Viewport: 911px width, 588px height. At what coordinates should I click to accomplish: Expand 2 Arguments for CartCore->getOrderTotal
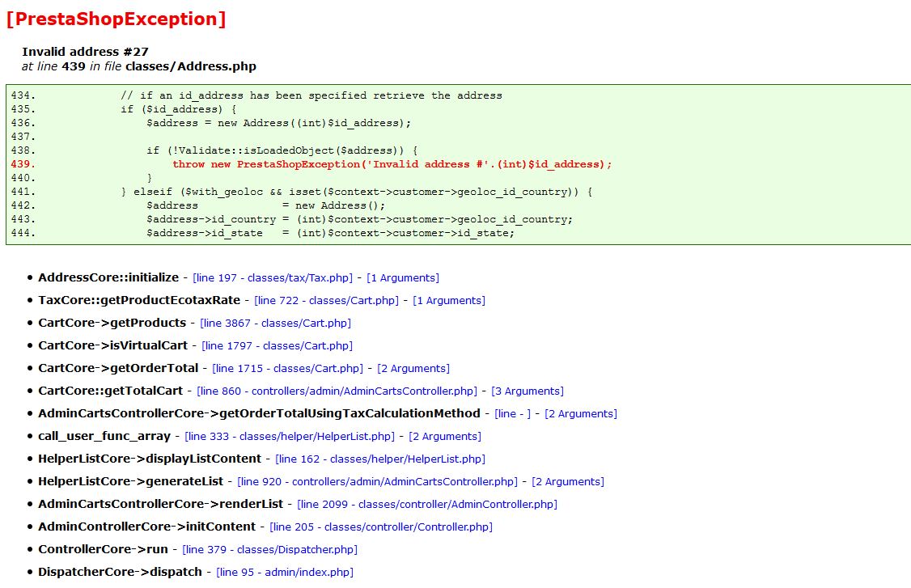click(x=413, y=368)
